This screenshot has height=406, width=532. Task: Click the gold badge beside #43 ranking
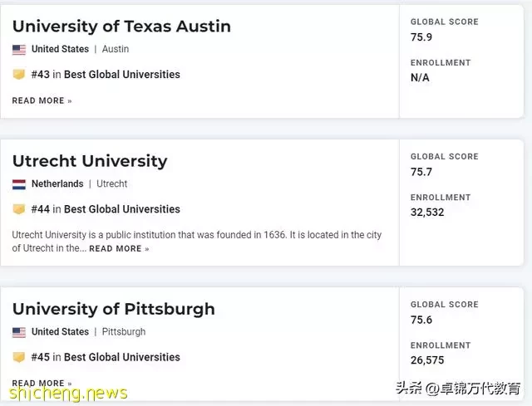[19, 74]
